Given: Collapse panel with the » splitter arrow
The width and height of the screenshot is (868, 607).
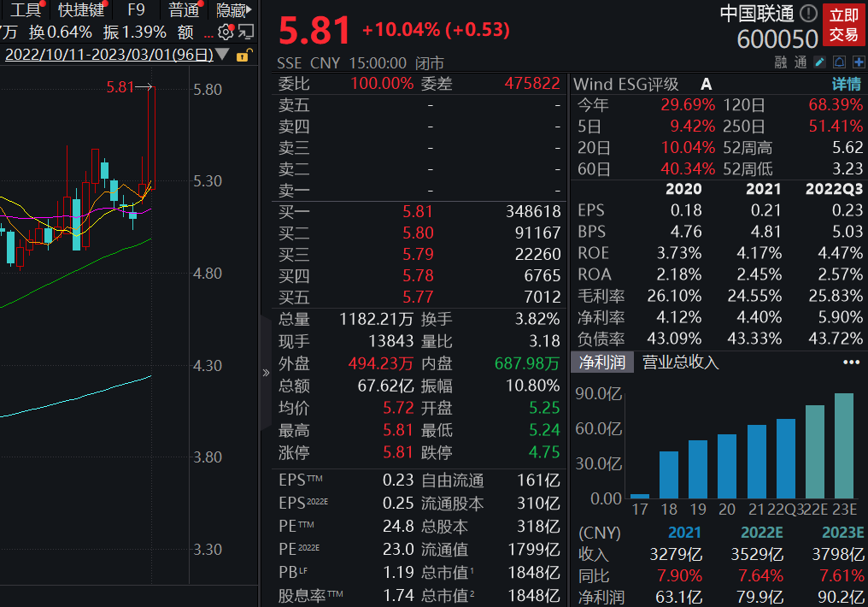Looking at the screenshot, I should (x=266, y=373).
